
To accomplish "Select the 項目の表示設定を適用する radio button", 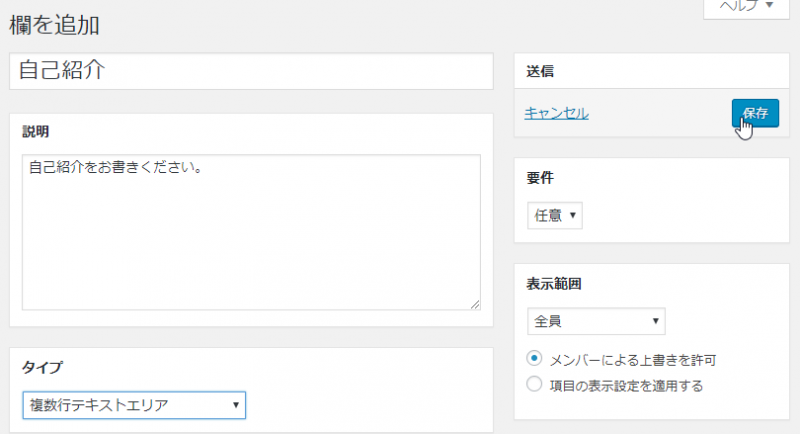I will click(535, 384).
